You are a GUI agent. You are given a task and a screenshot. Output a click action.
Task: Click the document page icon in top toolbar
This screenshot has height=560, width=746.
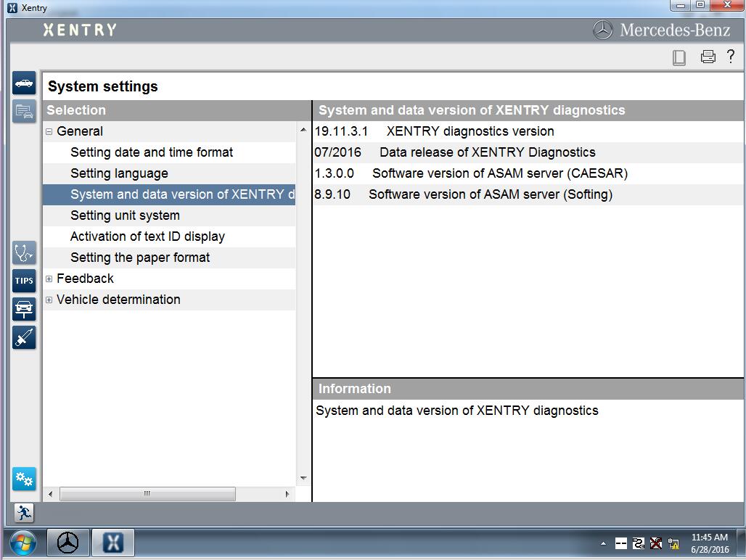(679, 57)
